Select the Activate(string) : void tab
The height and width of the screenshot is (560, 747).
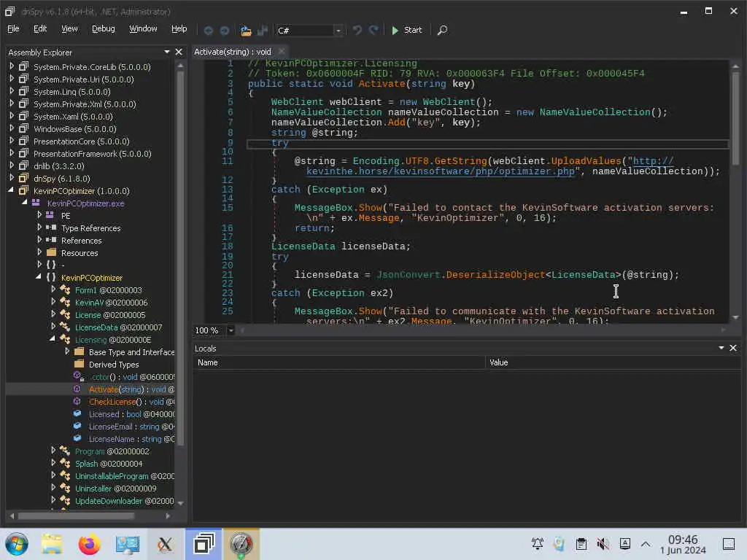click(233, 52)
